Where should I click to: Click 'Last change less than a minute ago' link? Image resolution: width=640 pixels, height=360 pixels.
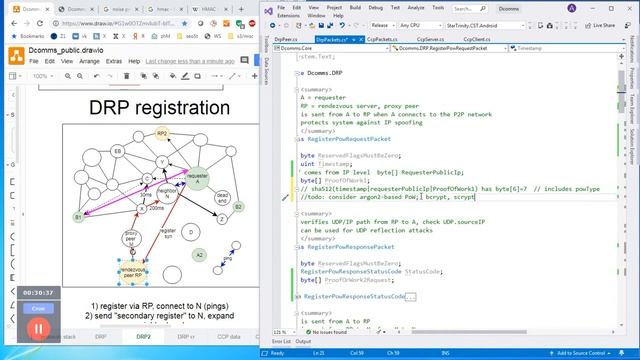pyautogui.click(x=190, y=61)
